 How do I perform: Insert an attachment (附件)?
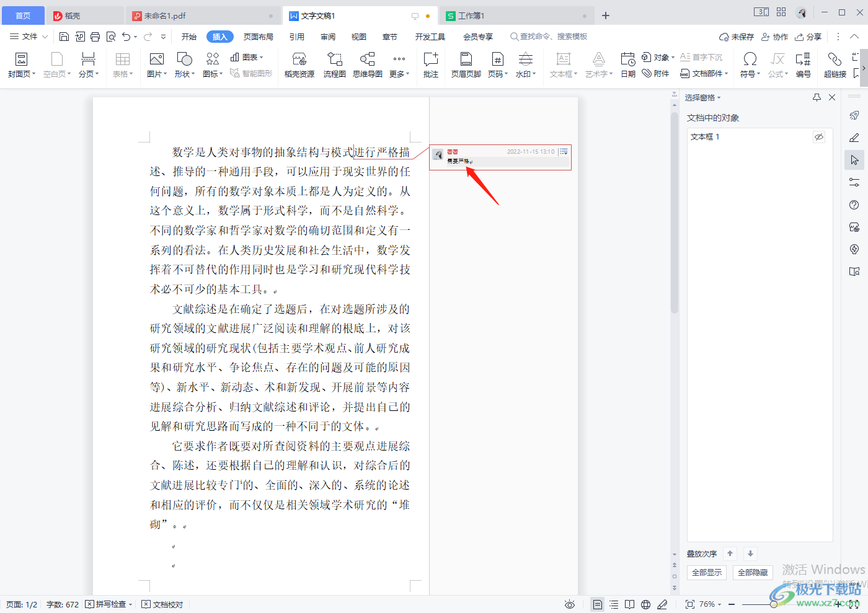pyautogui.click(x=656, y=73)
